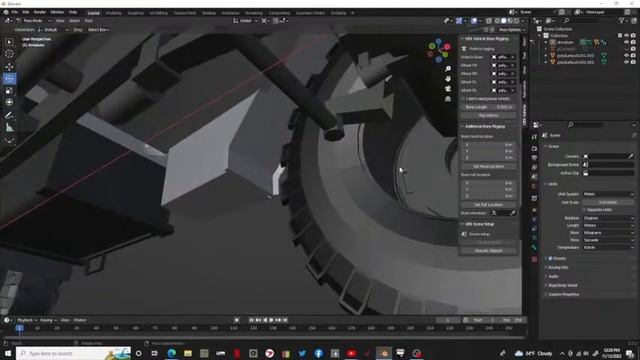The image size is (640, 360).
Task: Click the navigation gizmo in viewport
Action: 439,50
